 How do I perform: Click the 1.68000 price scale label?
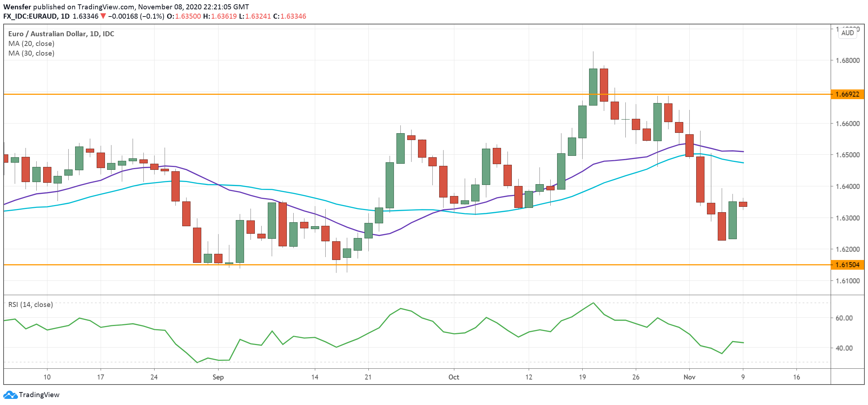tap(848, 60)
